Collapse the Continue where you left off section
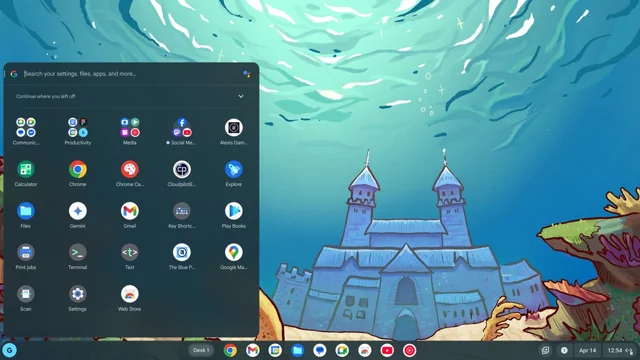 pos(241,96)
